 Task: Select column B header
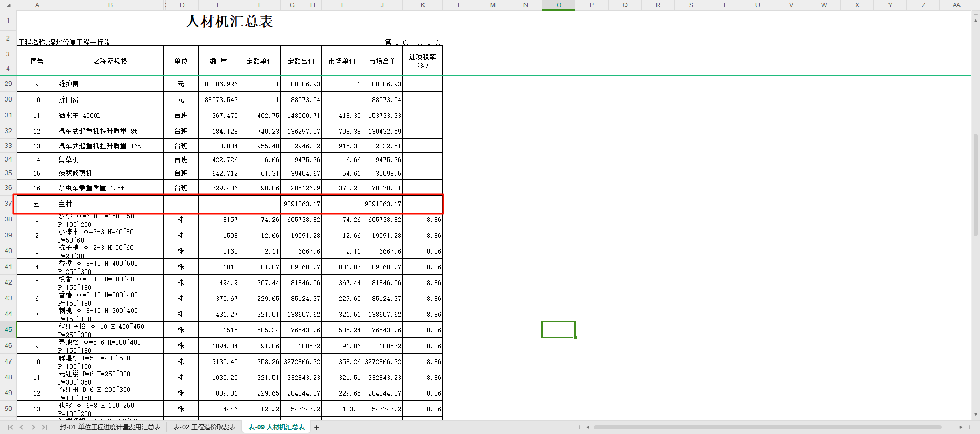pyautogui.click(x=110, y=5)
